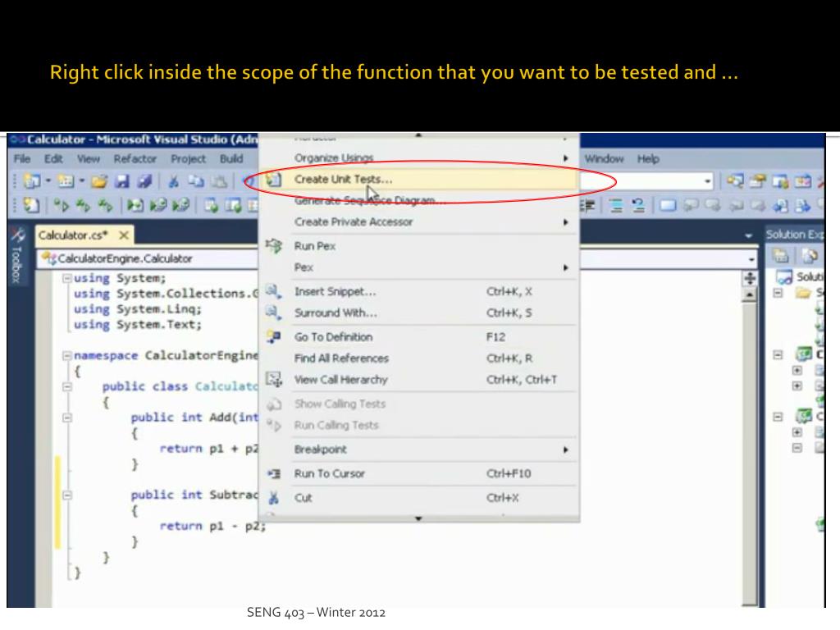Open the View menu
840x630 pixels.
tap(89, 159)
